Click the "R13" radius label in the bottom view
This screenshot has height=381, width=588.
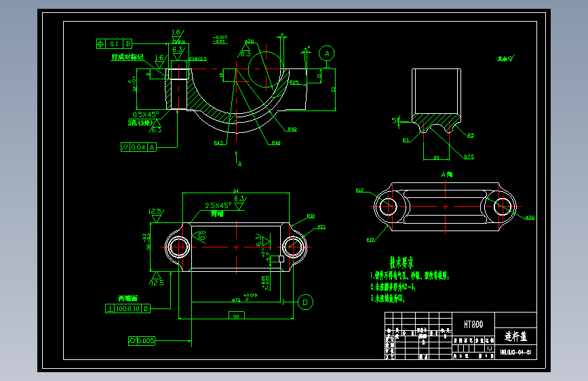[321, 227]
